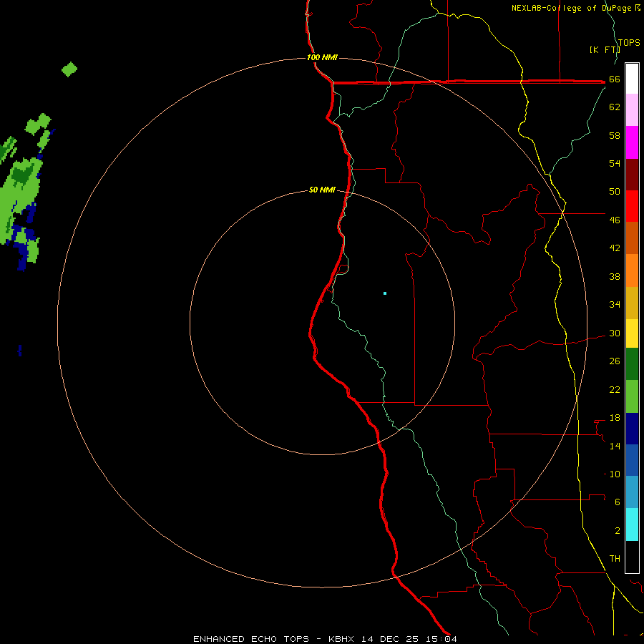Click 'ENHANCED ECHO TOPS' product title

[251, 639]
